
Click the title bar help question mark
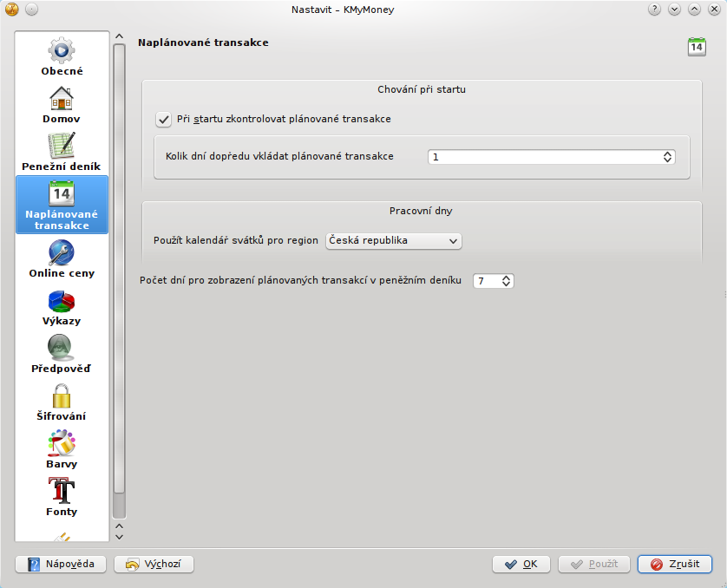tap(654, 10)
